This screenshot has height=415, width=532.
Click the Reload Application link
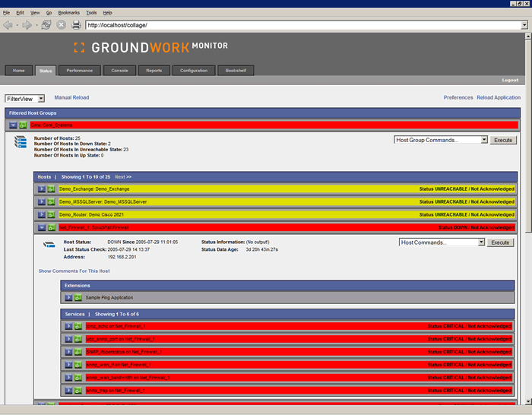coord(499,97)
